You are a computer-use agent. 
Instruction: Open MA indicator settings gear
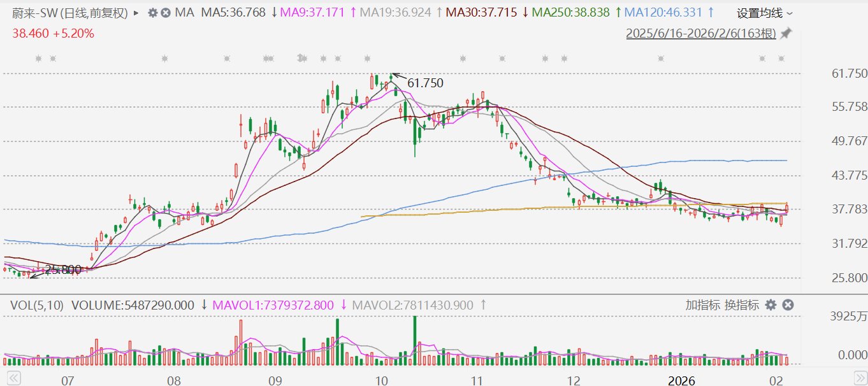click(152, 13)
